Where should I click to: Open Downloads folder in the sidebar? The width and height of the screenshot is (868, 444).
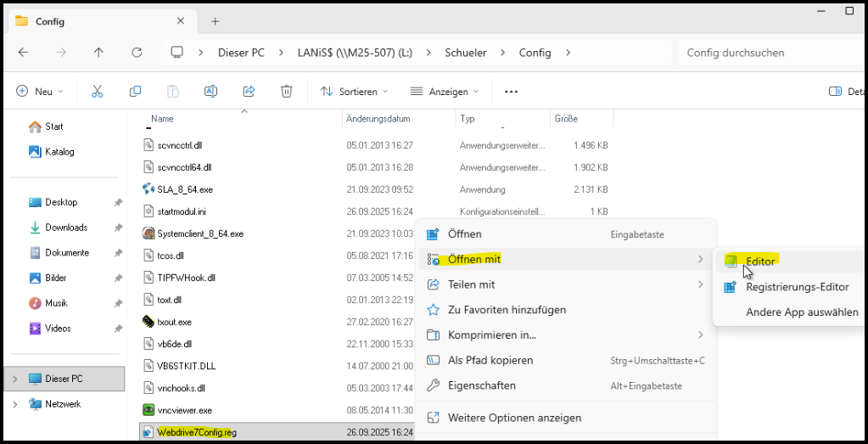(x=66, y=228)
